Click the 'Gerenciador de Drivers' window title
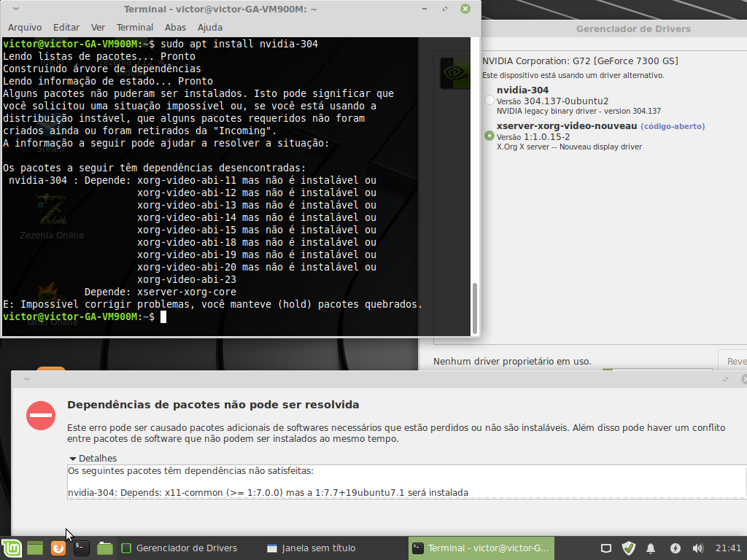The height and width of the screenshot is (560, 747). click(633, 28)
